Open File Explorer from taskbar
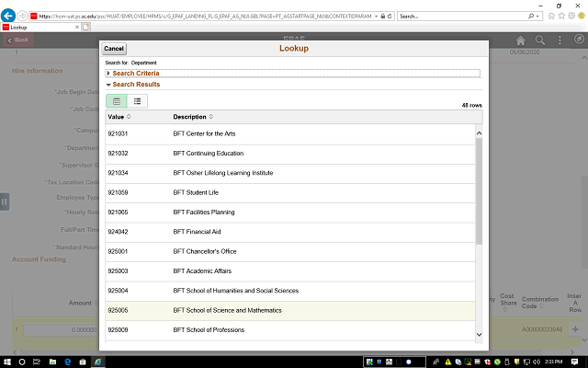Viewport: 588px width, 368px height. [x=52, y=362]
